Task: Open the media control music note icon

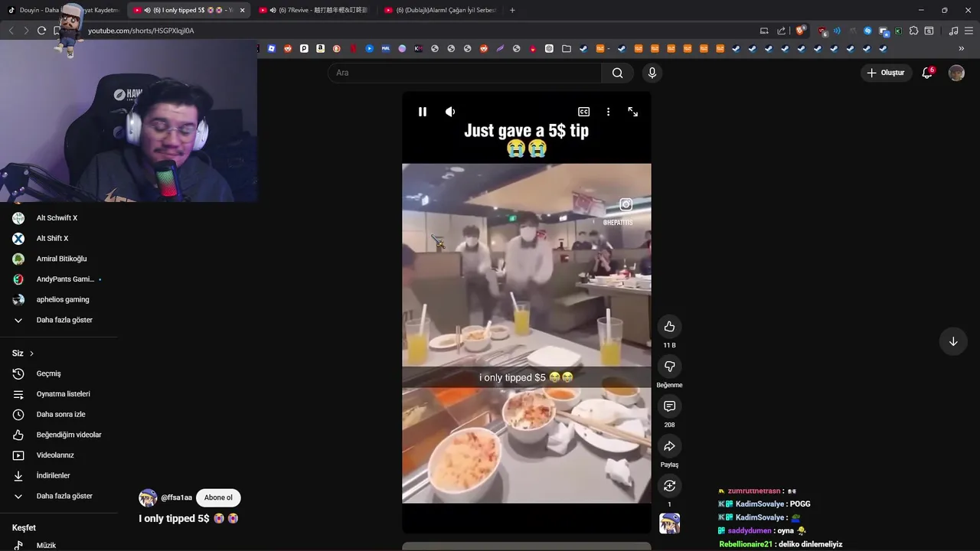Action: coord(953,31)
